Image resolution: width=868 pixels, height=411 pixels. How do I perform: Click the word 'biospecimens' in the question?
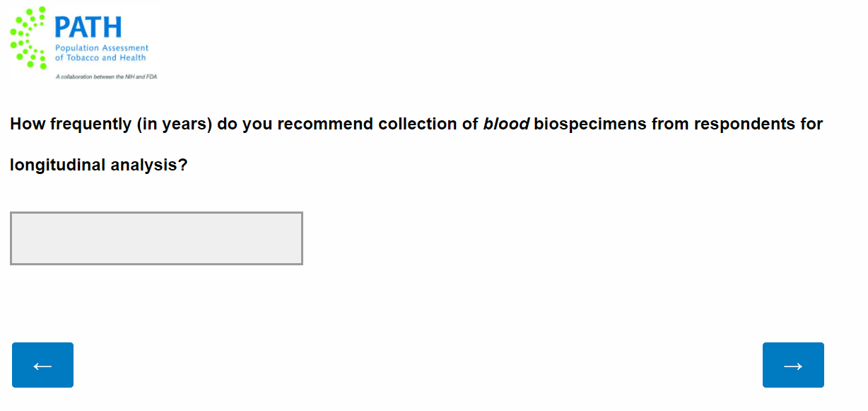(590, 125)
